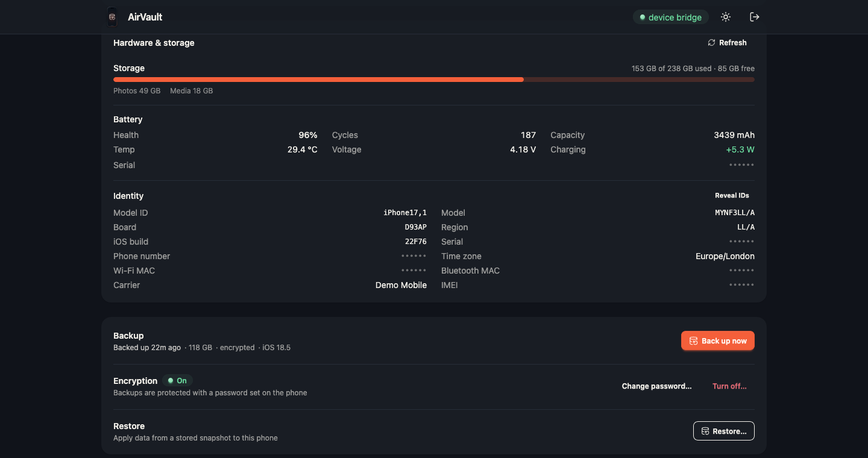This screenshot has width=868, height=458.
Task: Open the Restore dialog
Action: point(724,431)
